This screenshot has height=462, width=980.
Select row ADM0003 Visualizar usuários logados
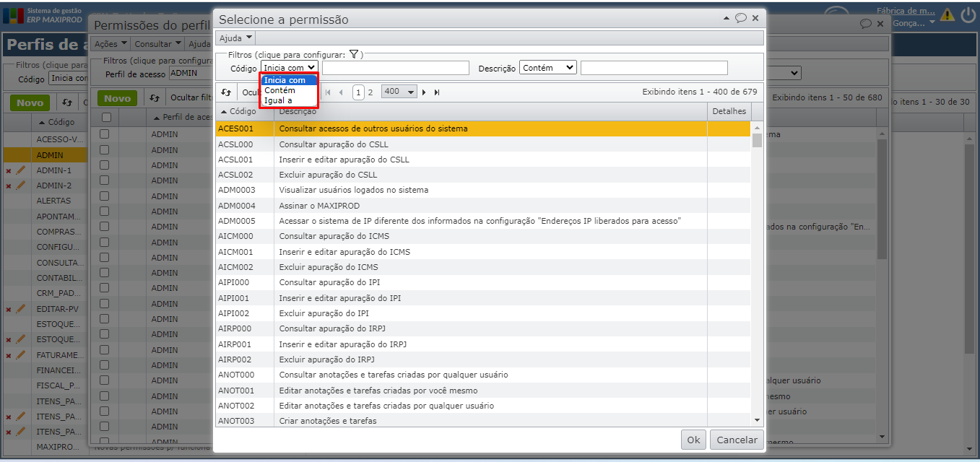click(x=483, y=190)
